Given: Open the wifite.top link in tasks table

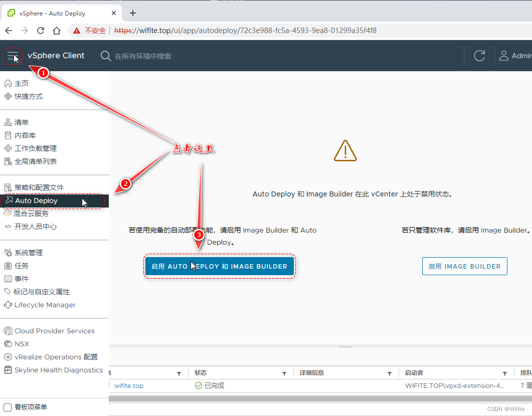Looking at the screenshot, I should tap(128, 385).
